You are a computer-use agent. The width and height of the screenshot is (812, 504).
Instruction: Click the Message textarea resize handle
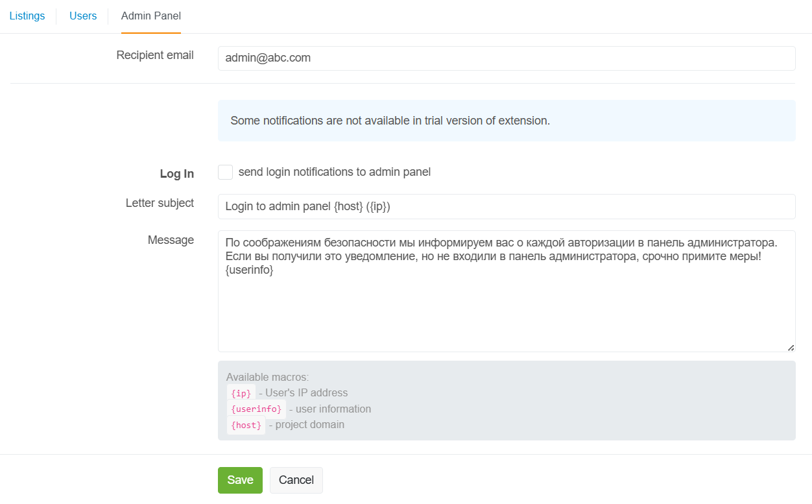coord(791,348)
